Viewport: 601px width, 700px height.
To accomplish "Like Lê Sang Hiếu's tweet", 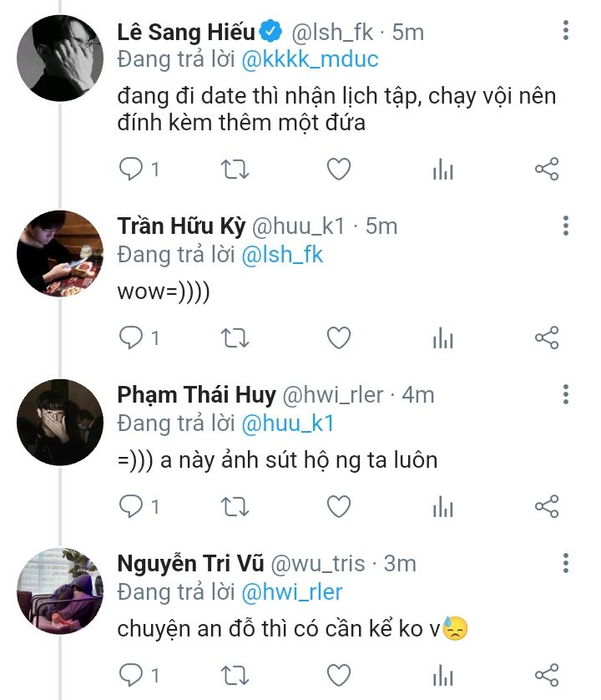I will pos(338,170).
